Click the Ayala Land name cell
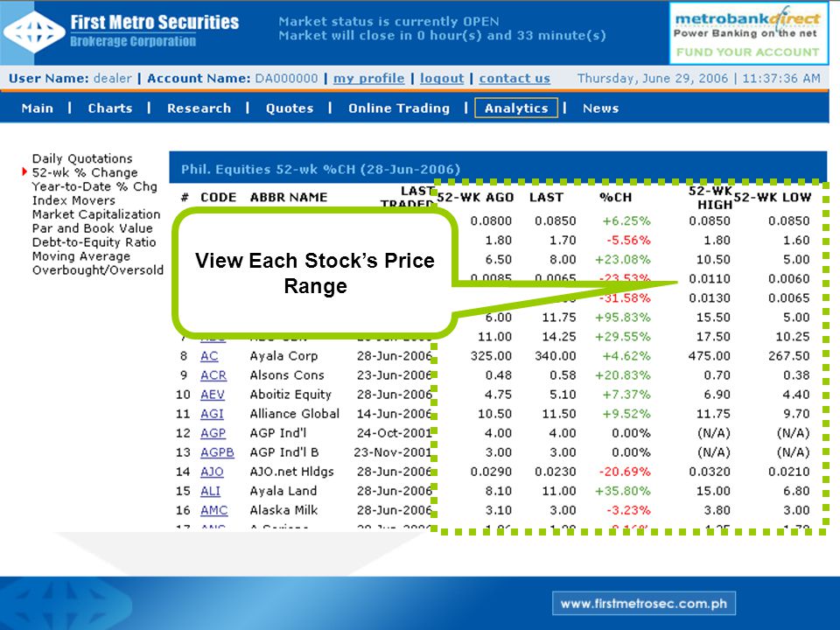Image resolution: width=840 pixels, height=630 pixels. [x=283, y=491]
